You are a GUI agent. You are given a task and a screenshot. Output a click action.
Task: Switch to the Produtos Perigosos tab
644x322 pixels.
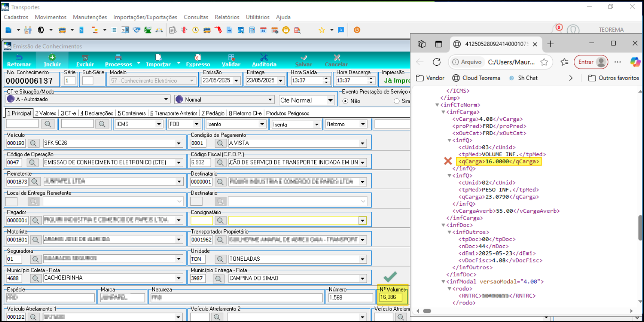(x=287, y=113)
